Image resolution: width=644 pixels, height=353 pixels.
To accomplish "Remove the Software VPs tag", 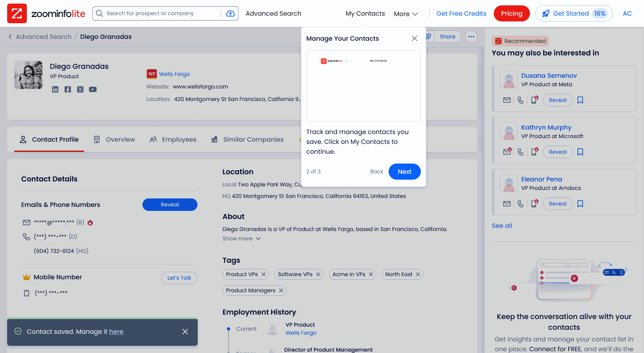I will [x=318, y=274].
